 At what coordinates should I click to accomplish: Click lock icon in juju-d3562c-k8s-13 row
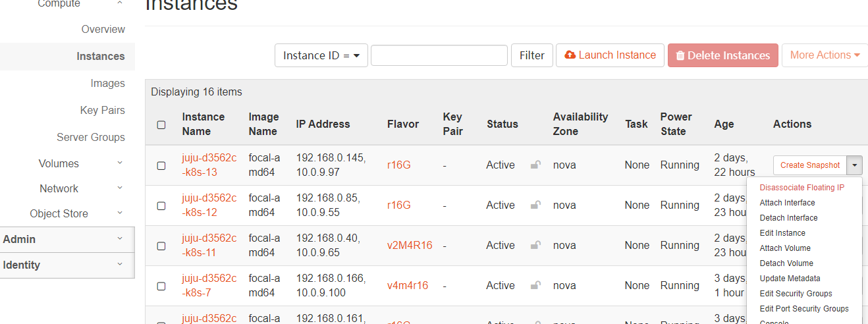pos(536,165)
